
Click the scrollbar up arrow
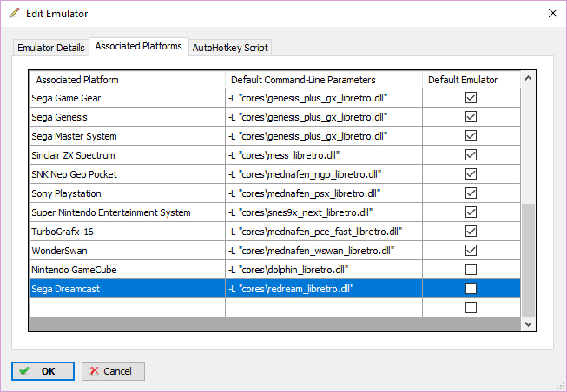click(528, 78)
